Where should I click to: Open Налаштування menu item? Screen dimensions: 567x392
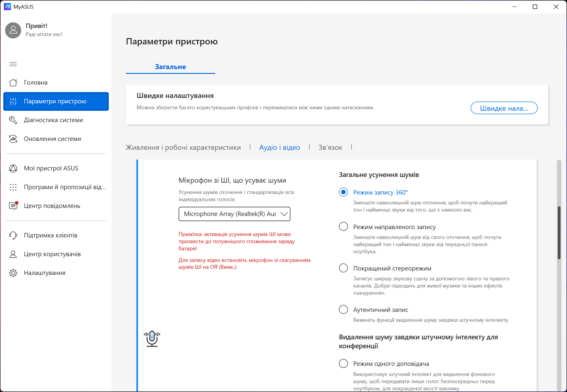click(x=56, y=273)
